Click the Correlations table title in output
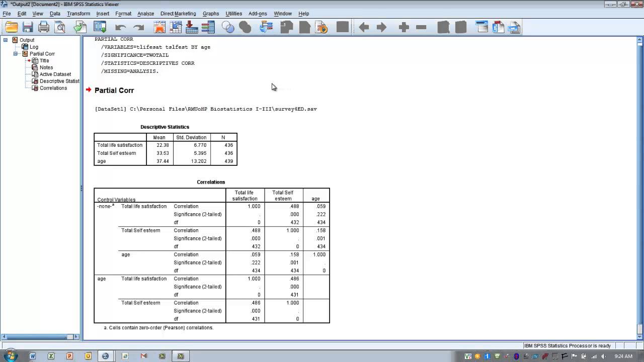 (211, 182)
